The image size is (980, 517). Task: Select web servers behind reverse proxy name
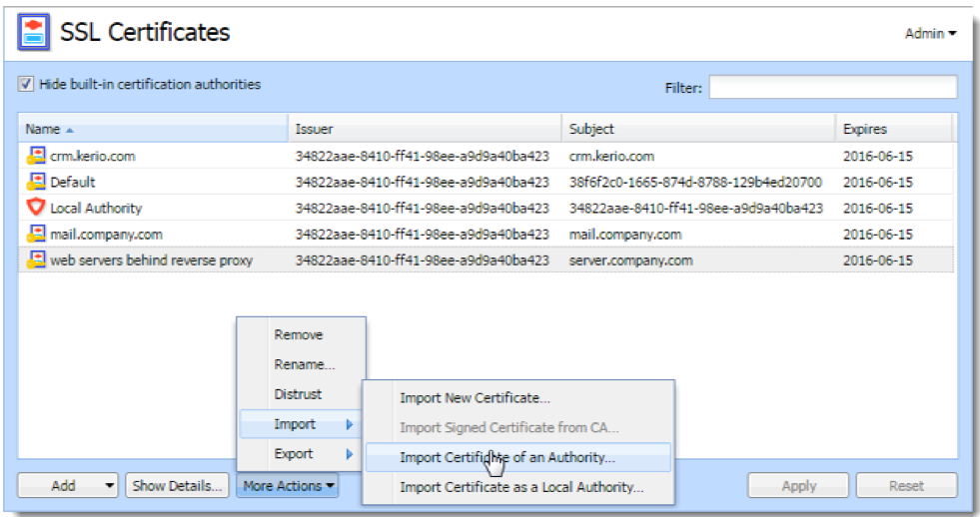(151, 260)
